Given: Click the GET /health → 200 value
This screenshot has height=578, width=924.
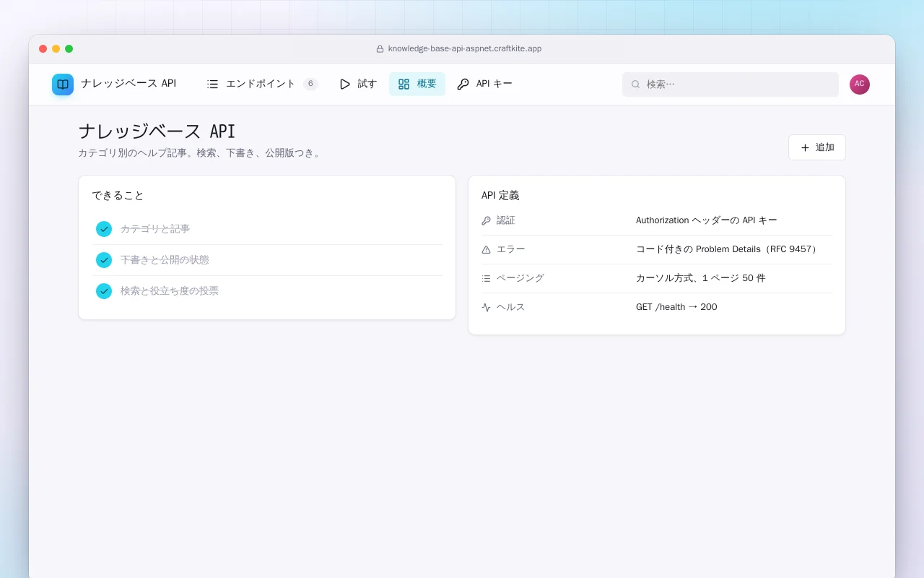Looking at the screenshot, I should point(676,307).
